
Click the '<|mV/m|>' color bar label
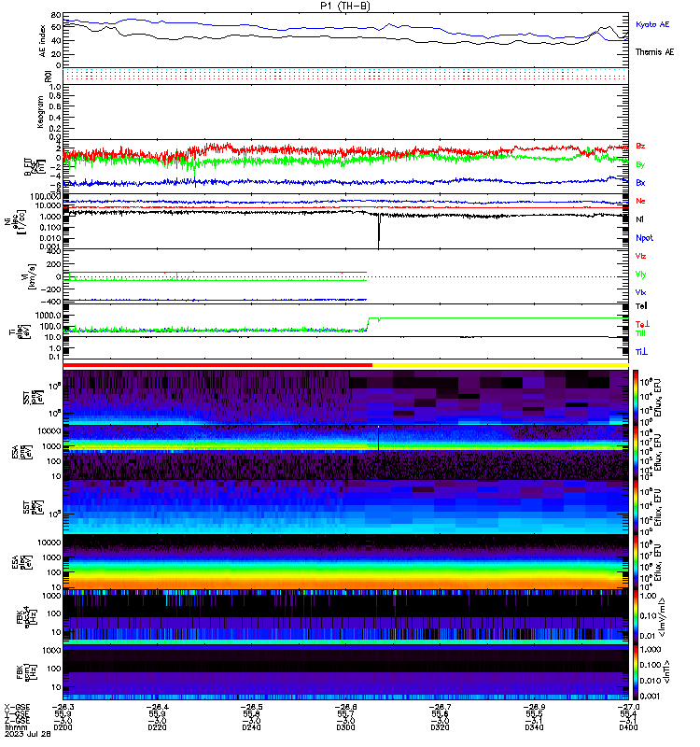pyautogui.click(x=663, y=617)
